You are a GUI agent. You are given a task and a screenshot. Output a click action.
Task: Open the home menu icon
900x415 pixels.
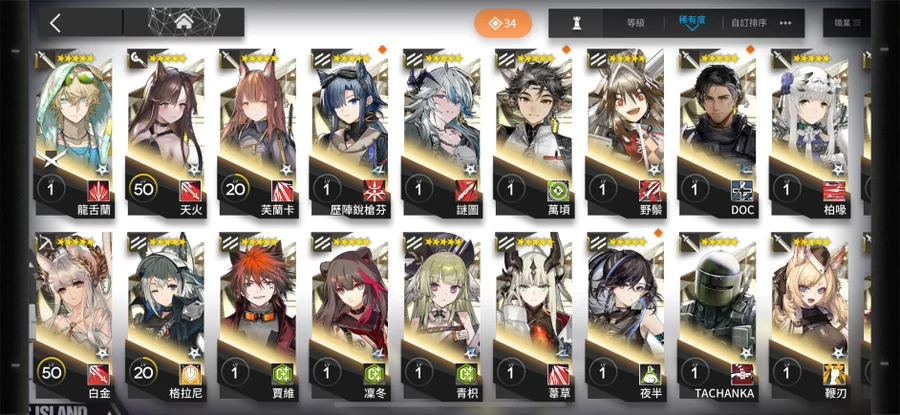point(184,22)
